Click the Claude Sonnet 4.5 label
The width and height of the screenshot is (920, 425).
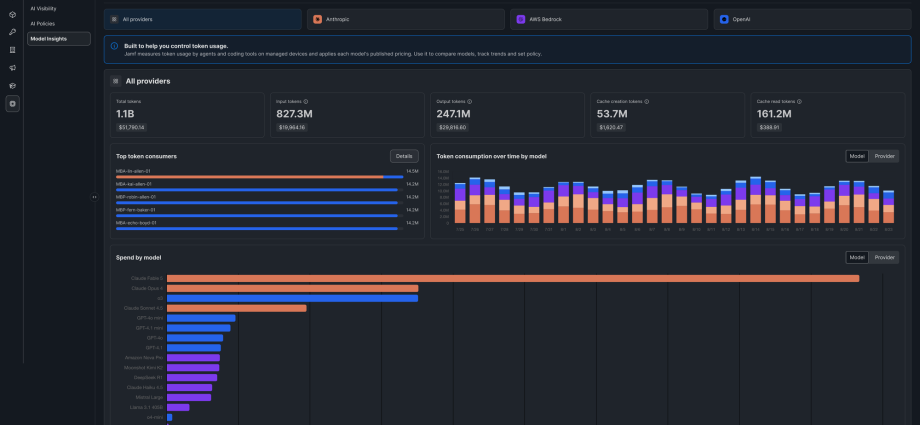click(x=143, y=308)
